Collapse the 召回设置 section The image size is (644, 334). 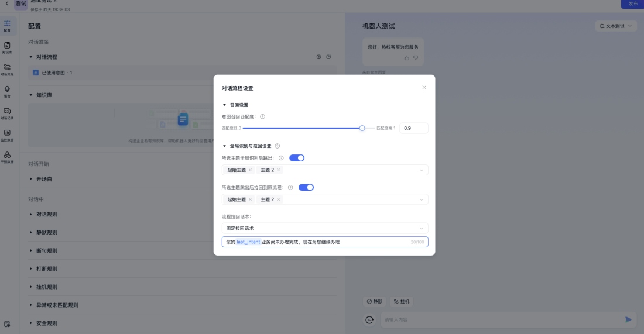[224, 105]
